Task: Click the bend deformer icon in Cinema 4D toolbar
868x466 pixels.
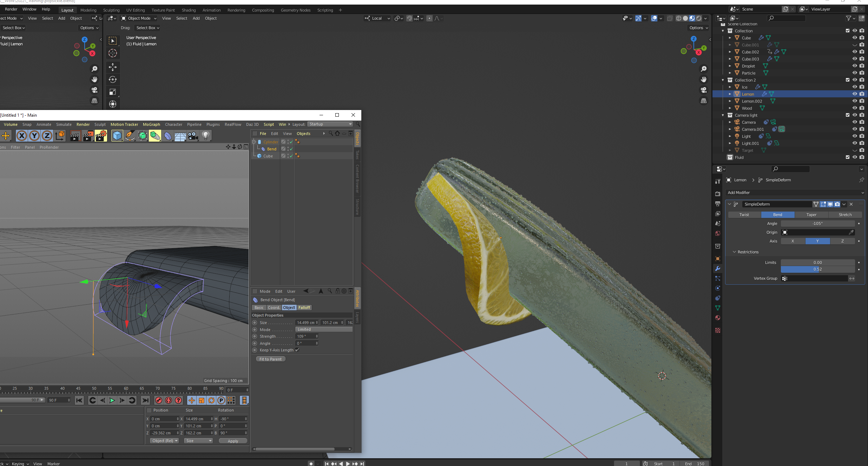Action: click(x=168, y=136)
